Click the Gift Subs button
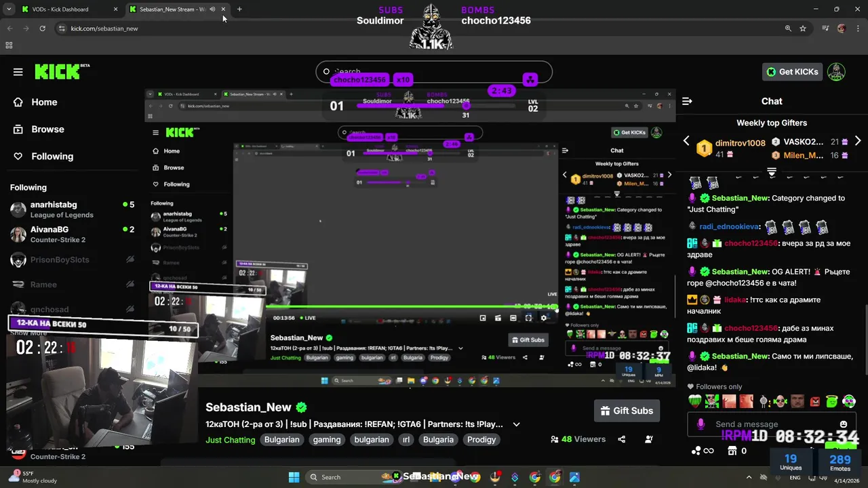This screenshot has height=488, width=868. pyautogui.click(x=627, y=411)
